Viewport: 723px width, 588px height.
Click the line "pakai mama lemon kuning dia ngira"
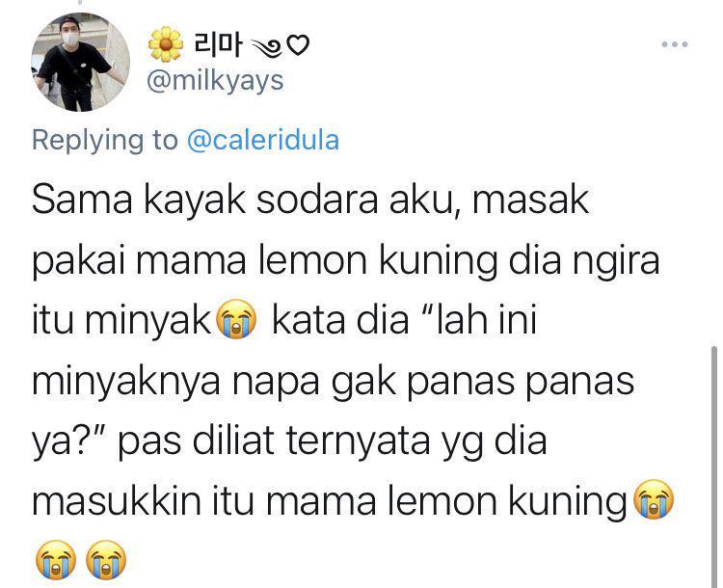click(x=346, y=260)
